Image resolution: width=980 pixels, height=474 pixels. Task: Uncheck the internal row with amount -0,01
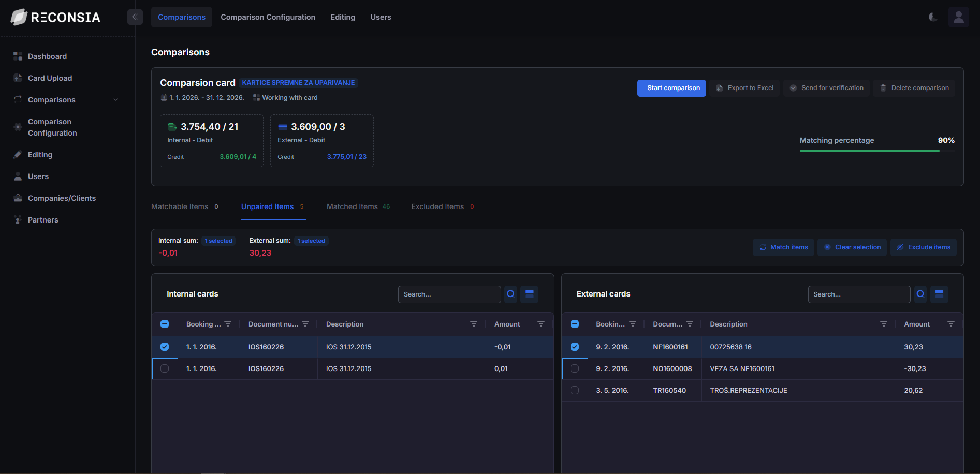coord(165,347)
